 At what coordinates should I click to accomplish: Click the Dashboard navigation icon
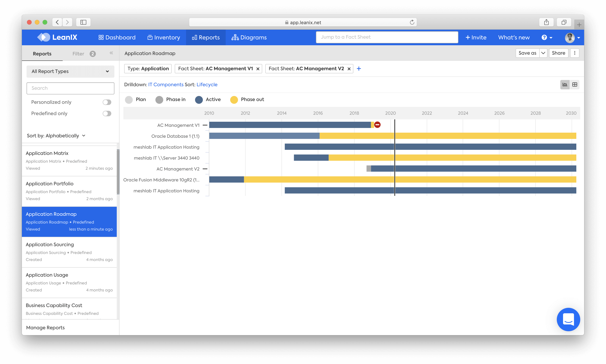[x=100, y=37]
